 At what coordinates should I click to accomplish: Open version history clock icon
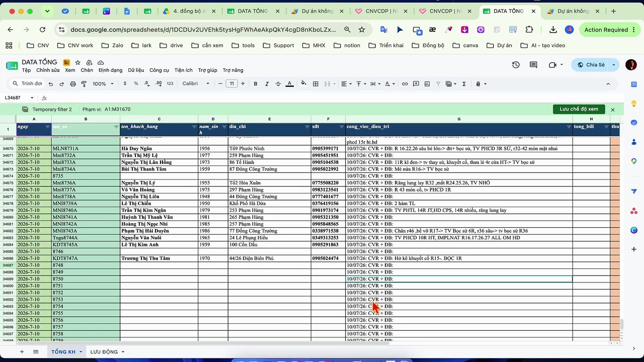pyautogui.click(x=516, y=65)
